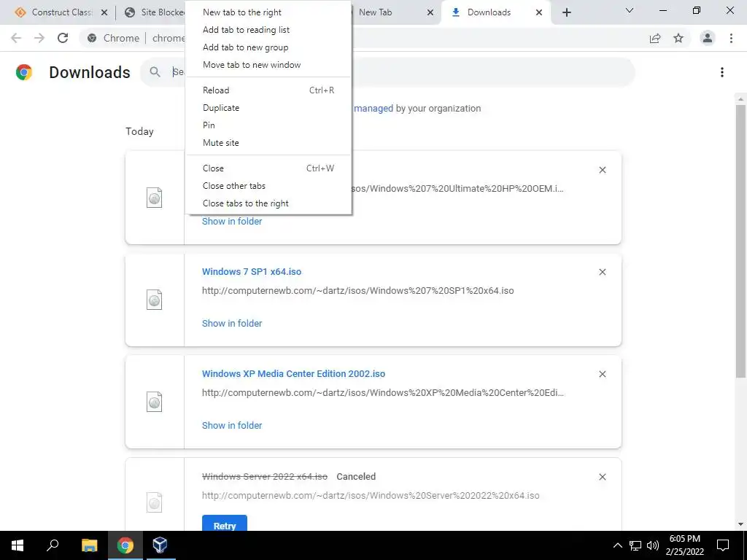Screen dimensions: 747x560
Task: Click the Windows 7 SP1 x64 source URL
Action: click(x=357, y=291)
